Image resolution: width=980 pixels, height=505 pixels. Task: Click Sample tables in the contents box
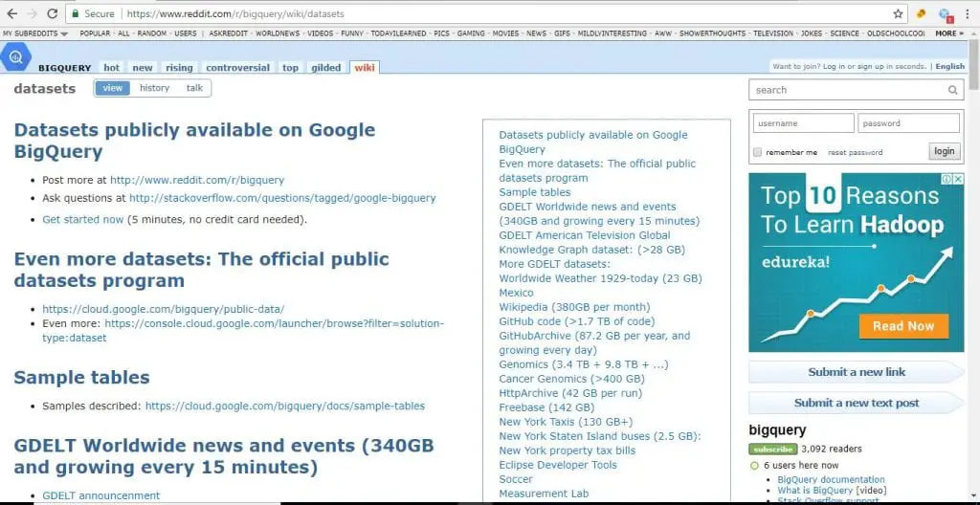[534, 192]
